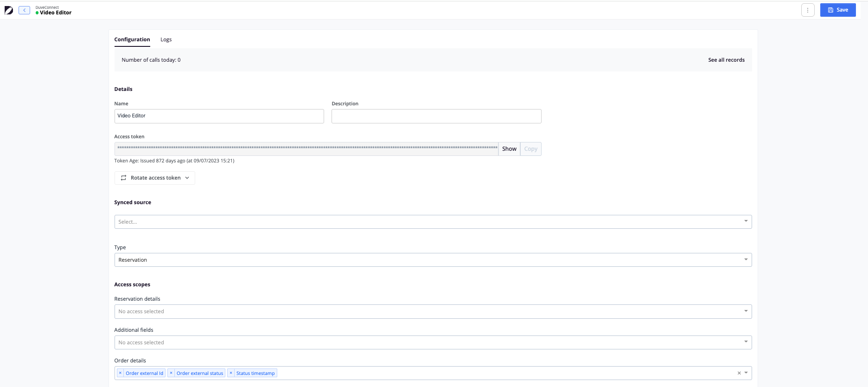The width and height of the screenshot is (868, 387).
Task: Open the Additional fields access dropdown
Action: [433, 342]
